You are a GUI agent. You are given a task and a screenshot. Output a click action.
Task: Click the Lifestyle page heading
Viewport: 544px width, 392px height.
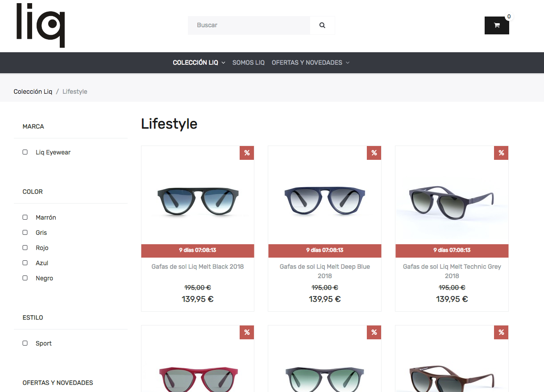pos(169,124)
